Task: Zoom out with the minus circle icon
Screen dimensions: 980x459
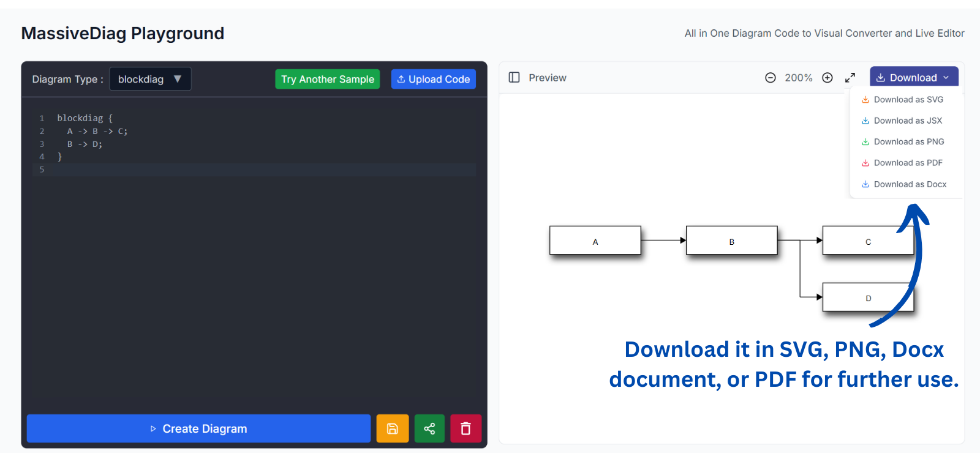Action: coord(771,78)
